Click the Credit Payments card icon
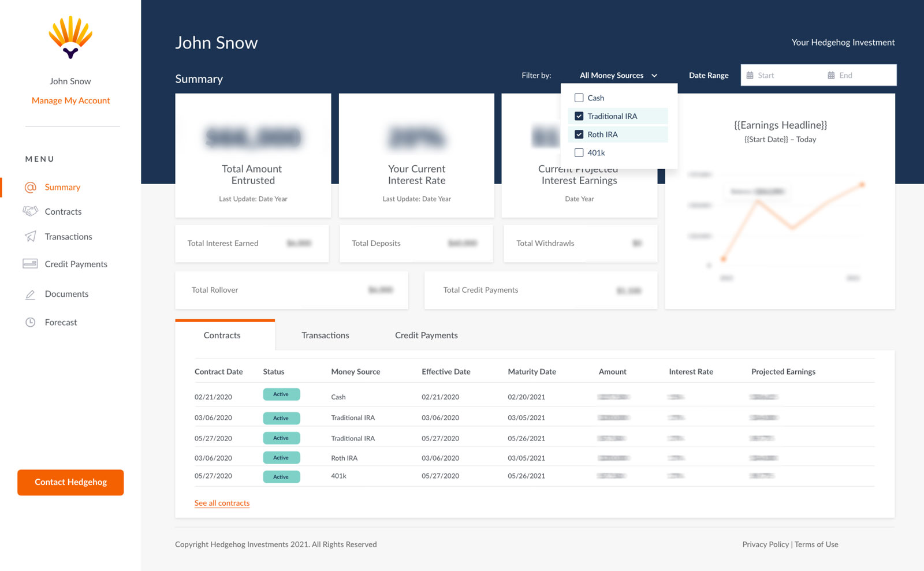 click(x=30, y=264)
